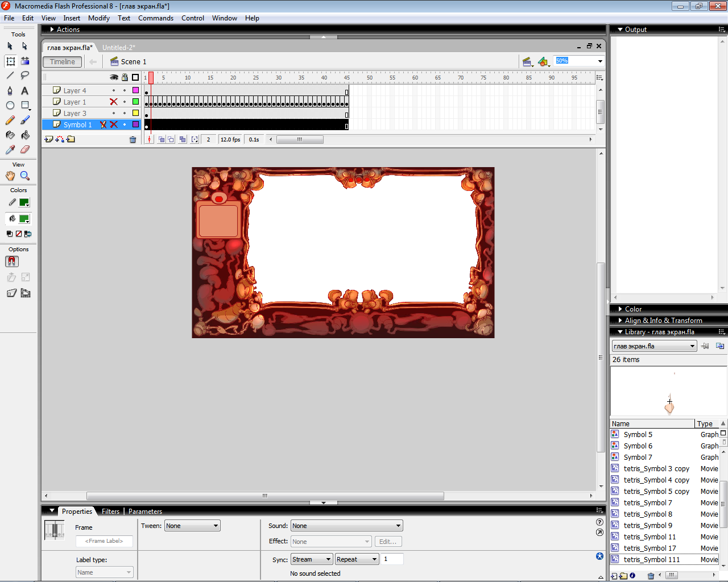
Task: Open the Sound dropdown
Action: pos(347,526)
